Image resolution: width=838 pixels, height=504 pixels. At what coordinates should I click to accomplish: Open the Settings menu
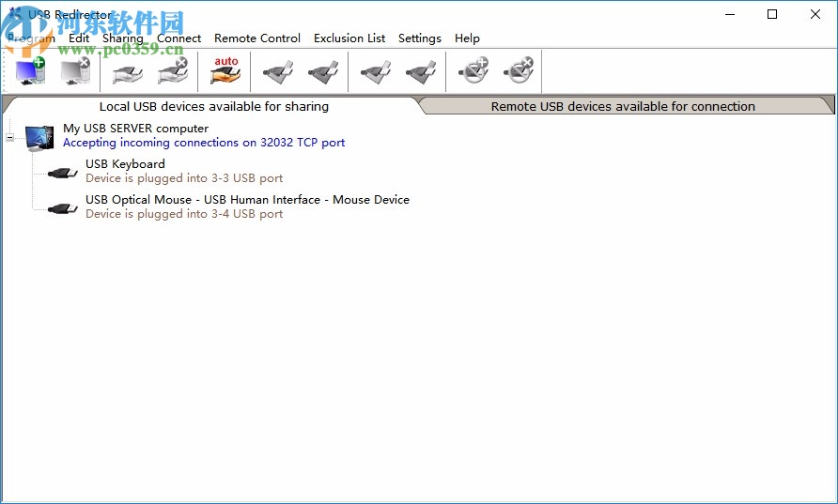(x=420, y=38)
